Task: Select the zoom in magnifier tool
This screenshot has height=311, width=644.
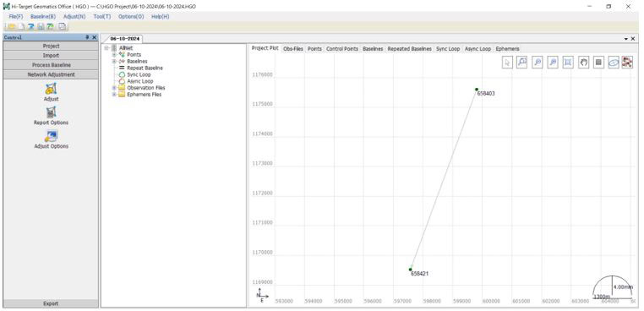Action: [x=553, y=62]
